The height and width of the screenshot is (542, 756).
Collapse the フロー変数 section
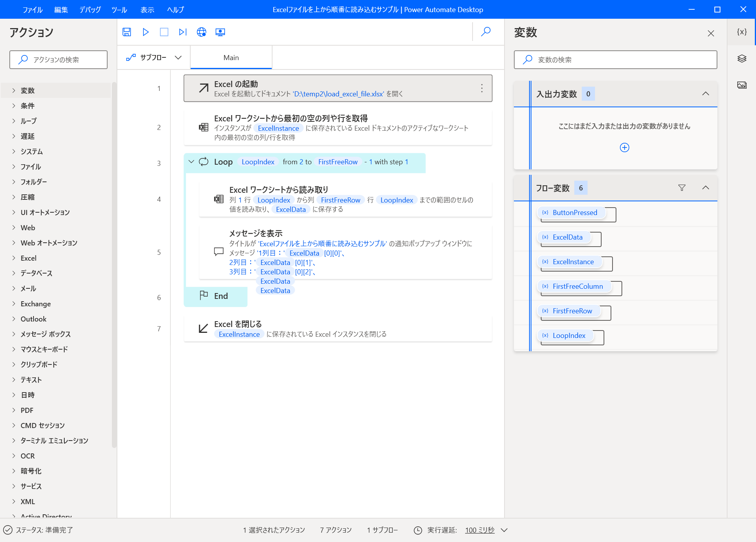pos(705,188)
